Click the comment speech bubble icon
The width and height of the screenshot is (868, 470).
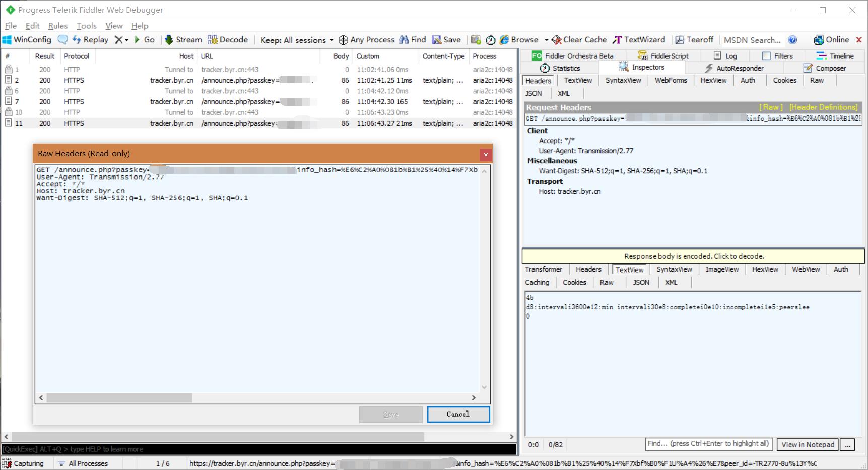click(x=62, y=40)
